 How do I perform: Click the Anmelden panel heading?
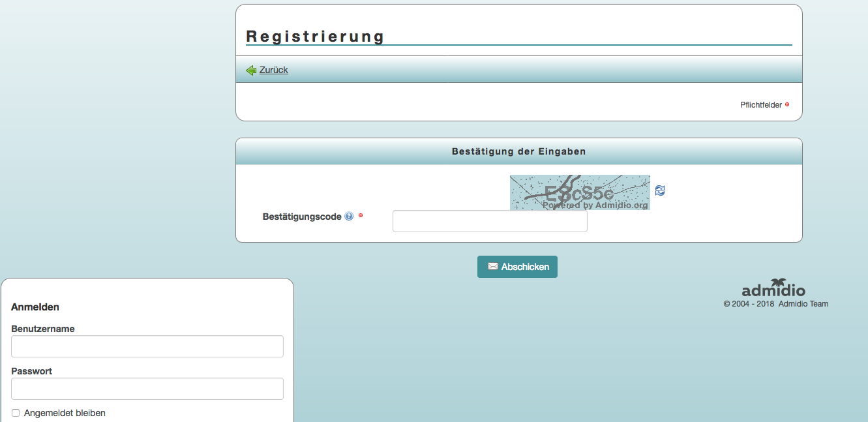click(35, 307)
